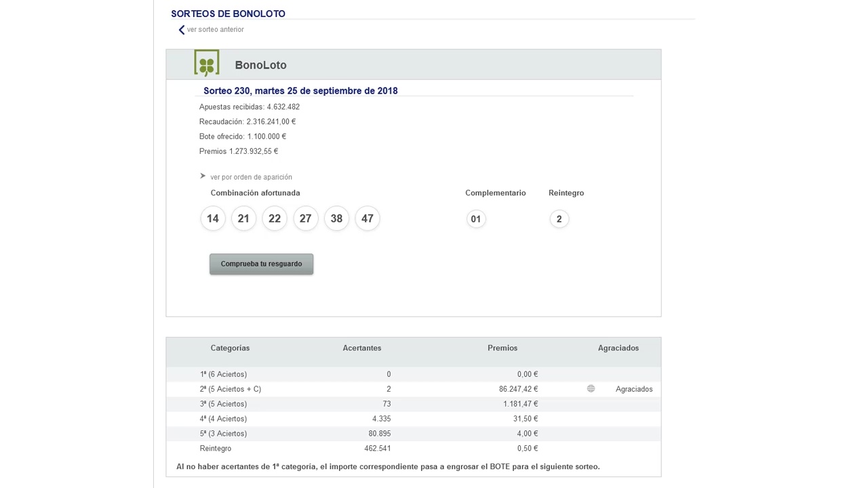The width and height of the screenshot is (868, 488).
Task: Expand ver por orden de aparición arrow
Action: (x=203, y=176)
